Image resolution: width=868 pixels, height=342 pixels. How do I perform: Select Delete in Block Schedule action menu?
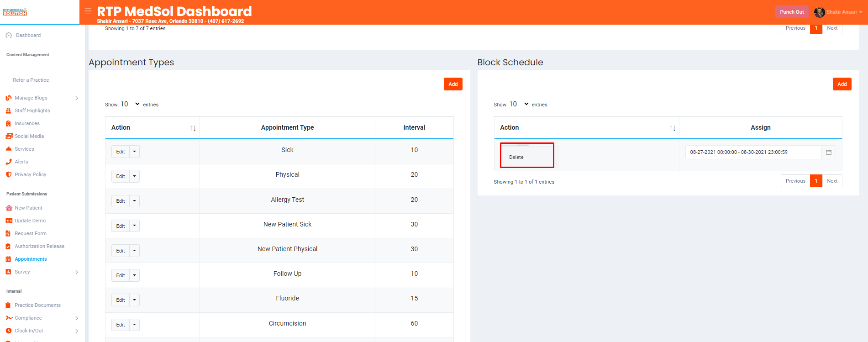pos(516,157)
